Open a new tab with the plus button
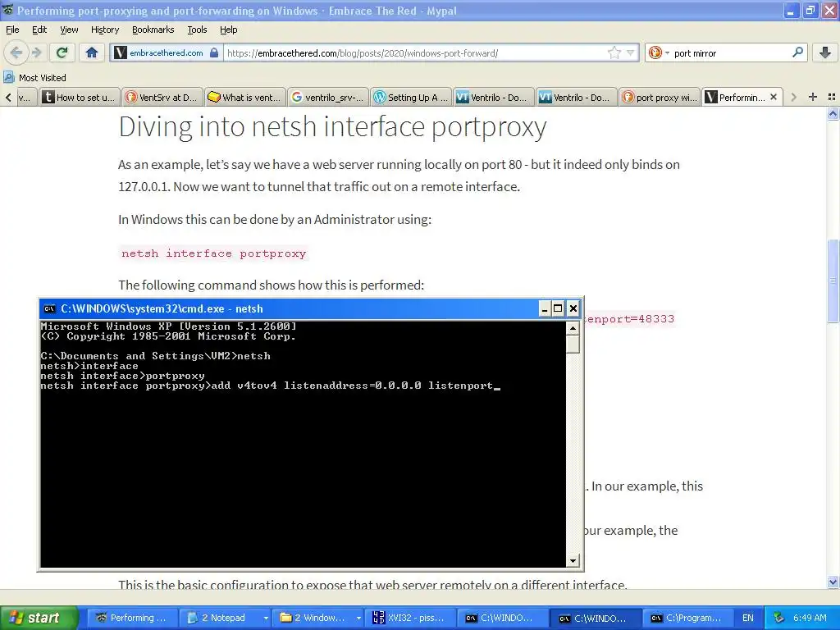This screenshot has width=840, height=630. (813, 97)
